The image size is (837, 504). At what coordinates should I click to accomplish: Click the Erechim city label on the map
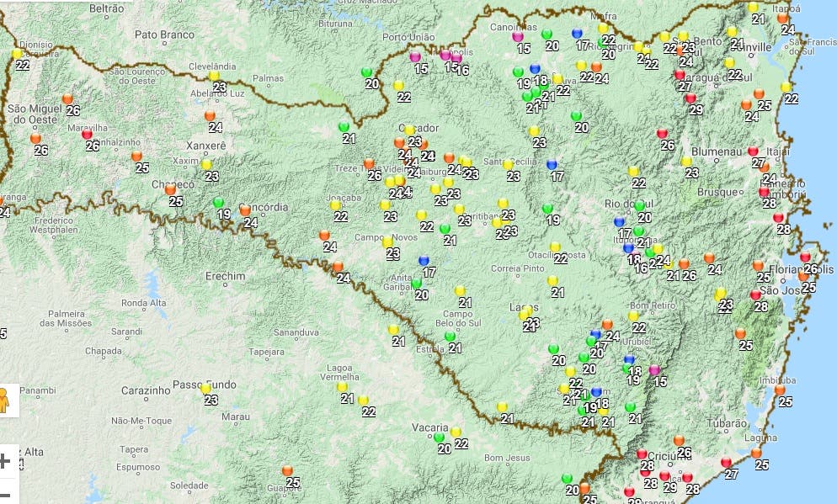click(225, 276)
